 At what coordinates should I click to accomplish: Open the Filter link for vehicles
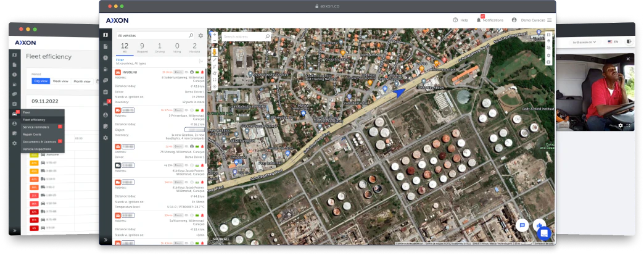pyautogui.click(x=120, y=60)
